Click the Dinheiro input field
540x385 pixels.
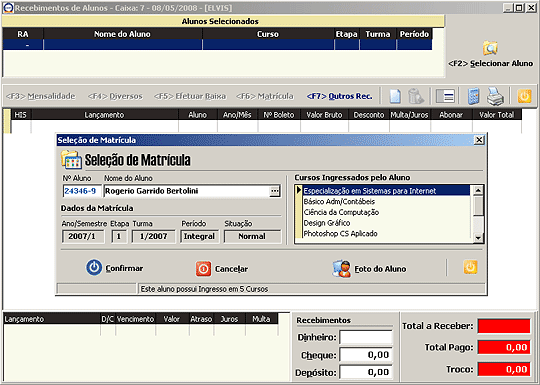366,337
